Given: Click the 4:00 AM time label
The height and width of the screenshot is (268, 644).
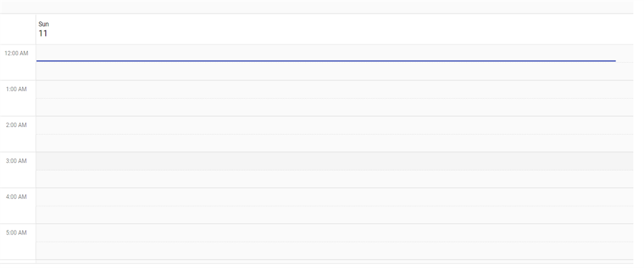Looking at the screenshot, I should point(16,197).
